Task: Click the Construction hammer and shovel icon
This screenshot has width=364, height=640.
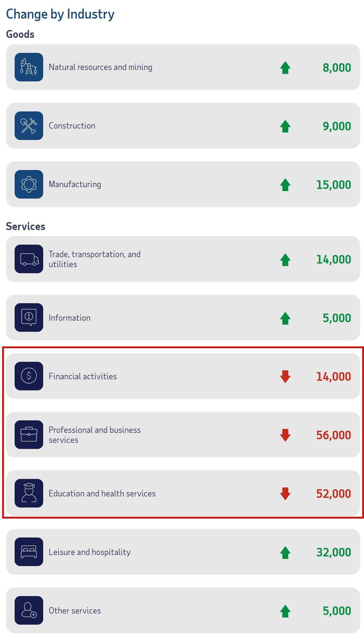Action: pos(29,126)
